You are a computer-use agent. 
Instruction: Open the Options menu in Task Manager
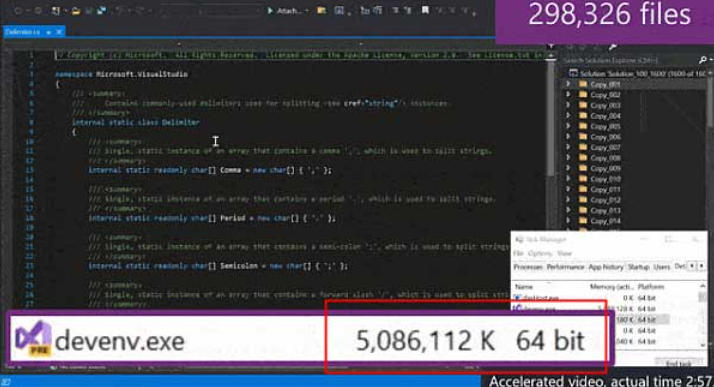[540, 253]
